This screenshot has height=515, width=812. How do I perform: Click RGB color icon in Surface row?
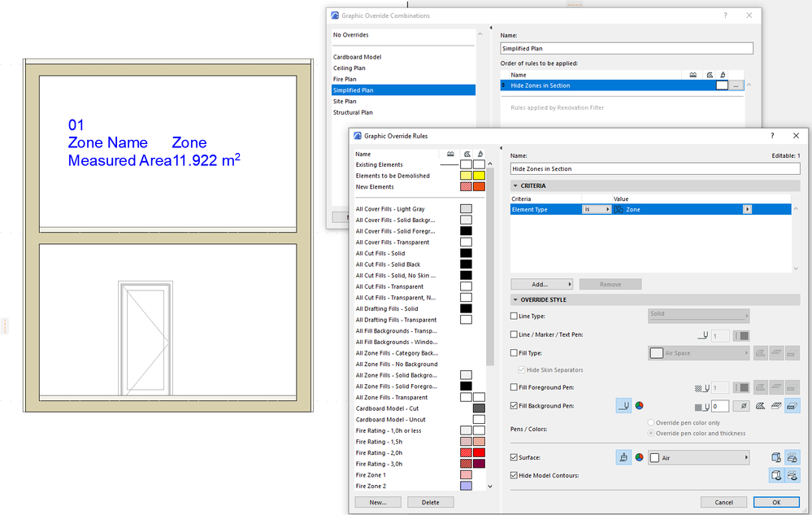pos(640,457)
